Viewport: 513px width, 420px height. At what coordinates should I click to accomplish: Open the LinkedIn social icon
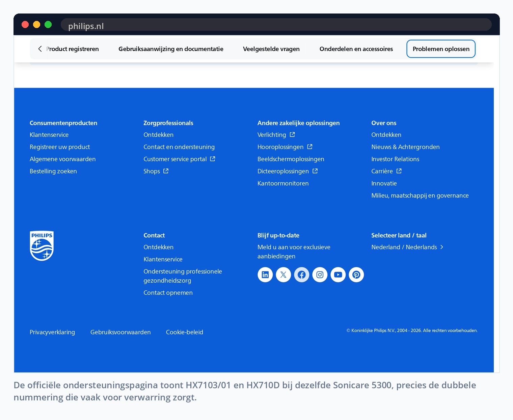click(x=265, y=274)
